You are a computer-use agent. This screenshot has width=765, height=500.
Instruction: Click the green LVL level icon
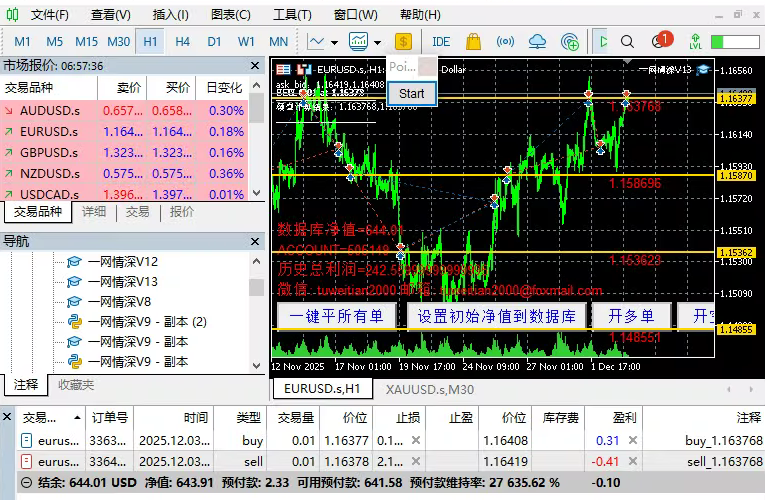click(694, 41)
